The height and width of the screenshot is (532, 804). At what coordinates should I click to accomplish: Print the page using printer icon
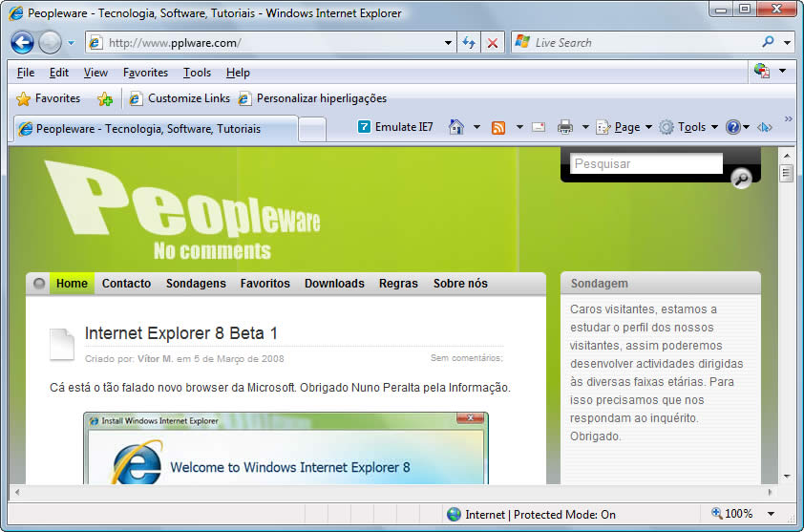[x=565, y=127]
